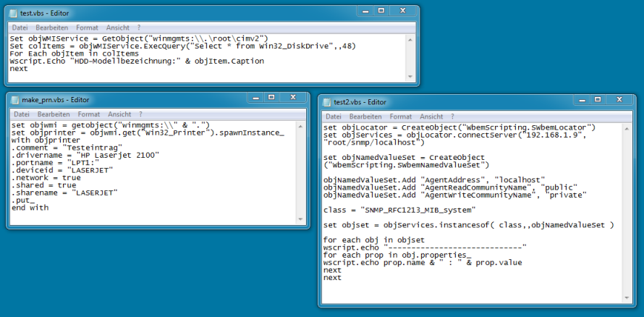Viewport: 644px width, 317px height.
Task: Open Datei menu in make_prn.vbs window
Action: [x=22, y=114]
